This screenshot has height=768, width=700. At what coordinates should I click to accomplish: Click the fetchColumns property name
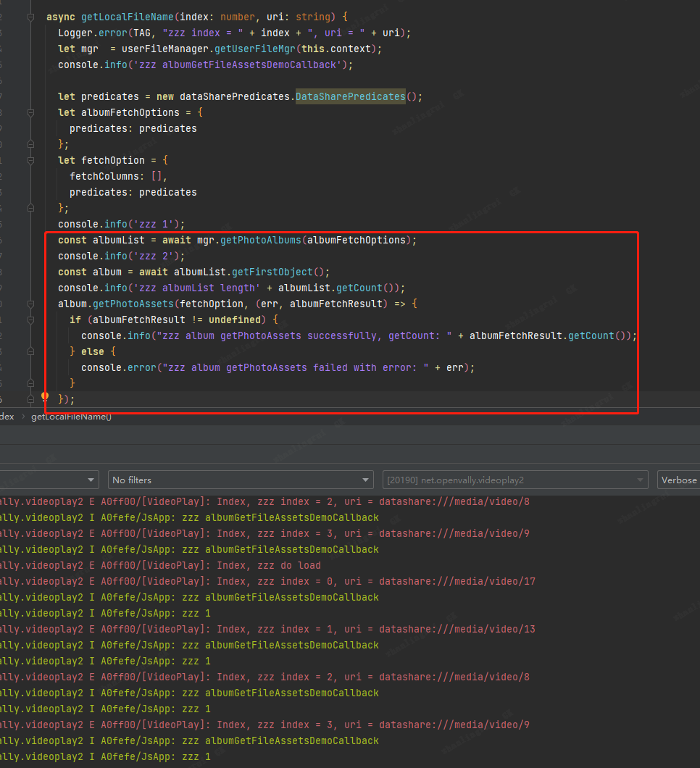point(104,176)
